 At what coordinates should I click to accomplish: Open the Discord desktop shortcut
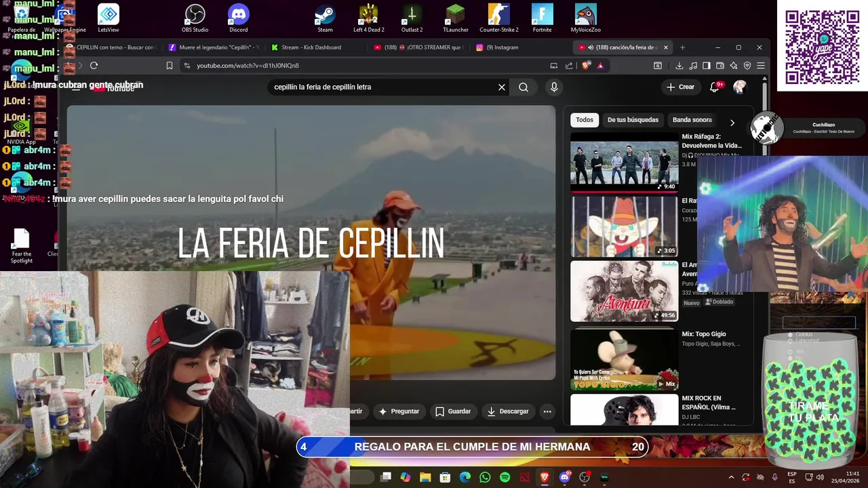point(238,18)
